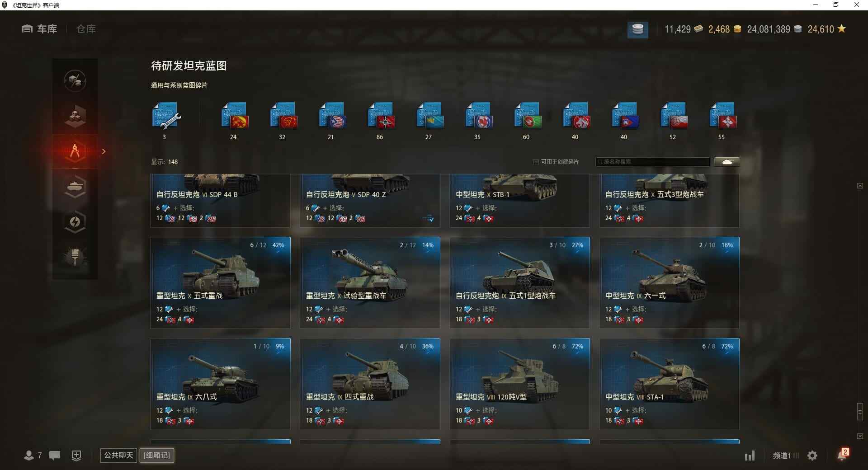Open the tank stock sidebar icon
Viewport: 868px width, 470px height.
tap(75, 186)
